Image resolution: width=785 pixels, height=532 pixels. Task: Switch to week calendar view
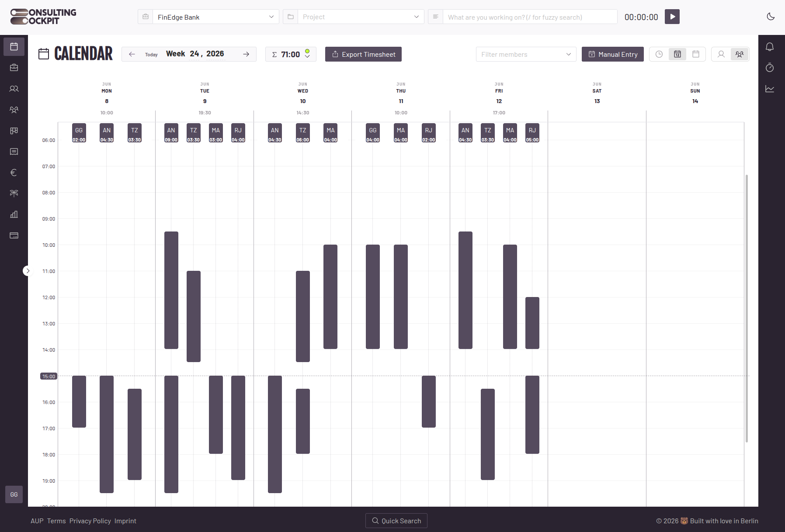(x=677, y=54)
